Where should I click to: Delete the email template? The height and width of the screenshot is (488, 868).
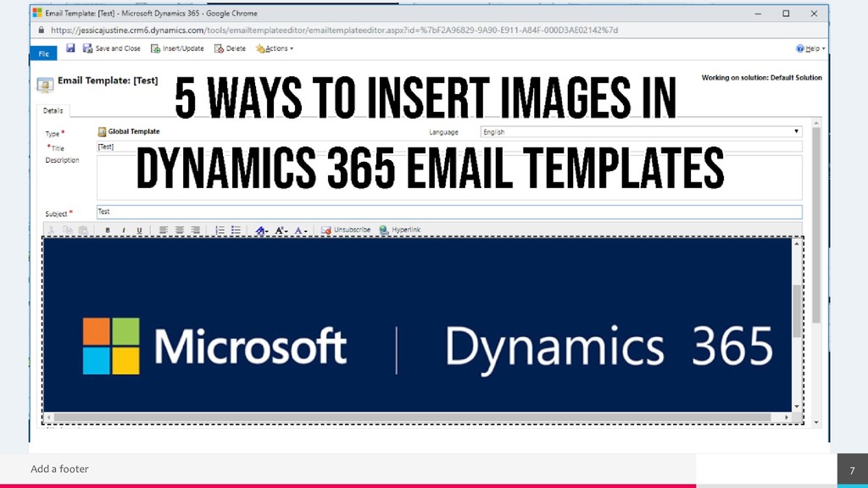pos(230,48)
